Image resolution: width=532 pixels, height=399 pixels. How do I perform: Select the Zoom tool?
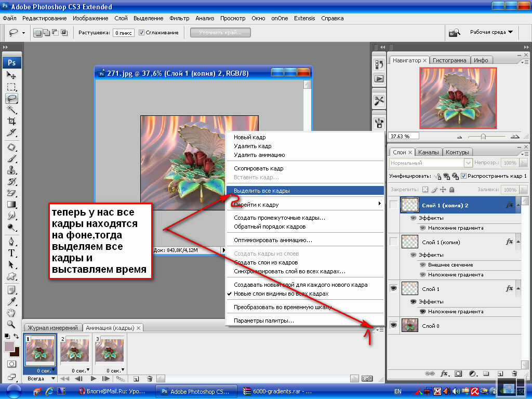(x=11, y=324)
